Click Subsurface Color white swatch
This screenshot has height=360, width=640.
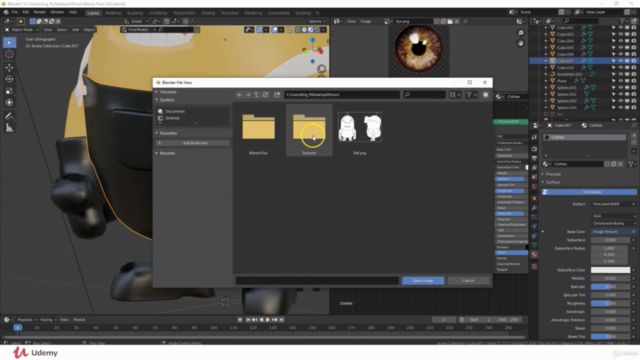pos(610,270)
